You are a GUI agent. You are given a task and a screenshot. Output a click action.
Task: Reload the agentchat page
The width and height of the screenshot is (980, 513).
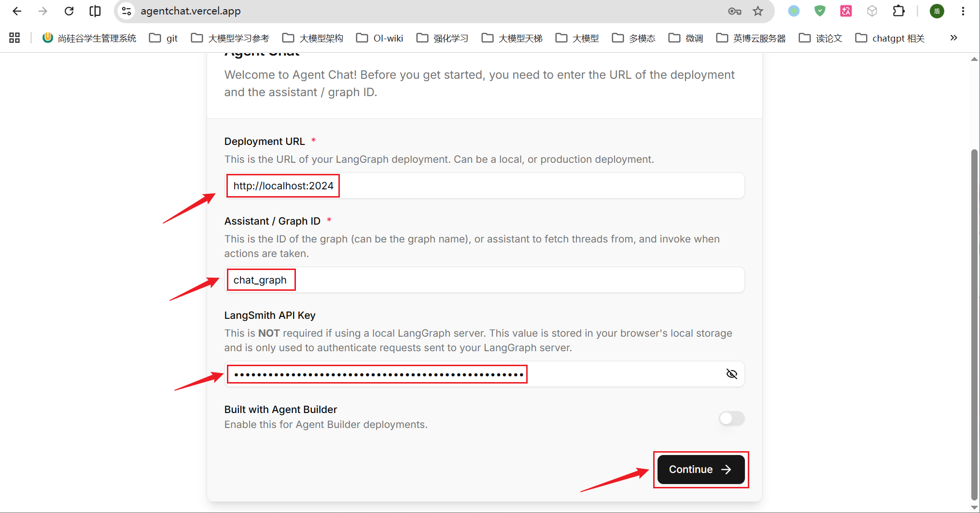[69, 11]
